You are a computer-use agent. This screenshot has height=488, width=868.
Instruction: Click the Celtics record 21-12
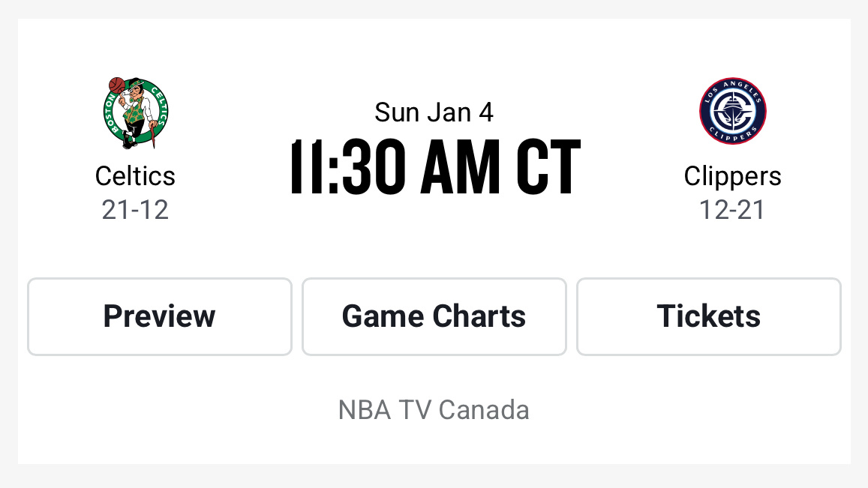pos(136,210)
